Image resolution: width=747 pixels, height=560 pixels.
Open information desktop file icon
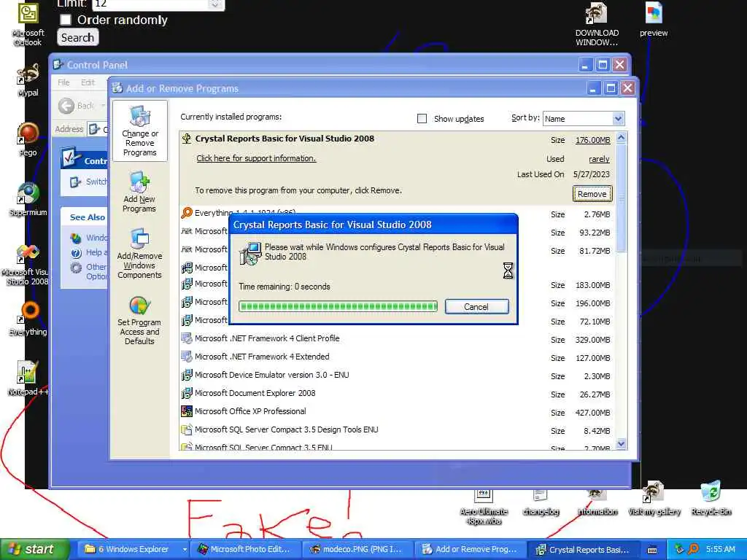coord(597,496)
